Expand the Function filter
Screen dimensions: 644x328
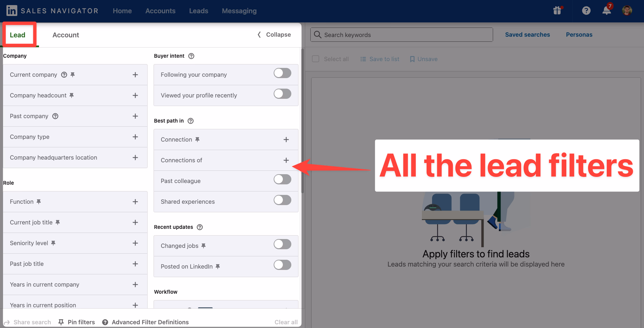click(x=135, y=202)
